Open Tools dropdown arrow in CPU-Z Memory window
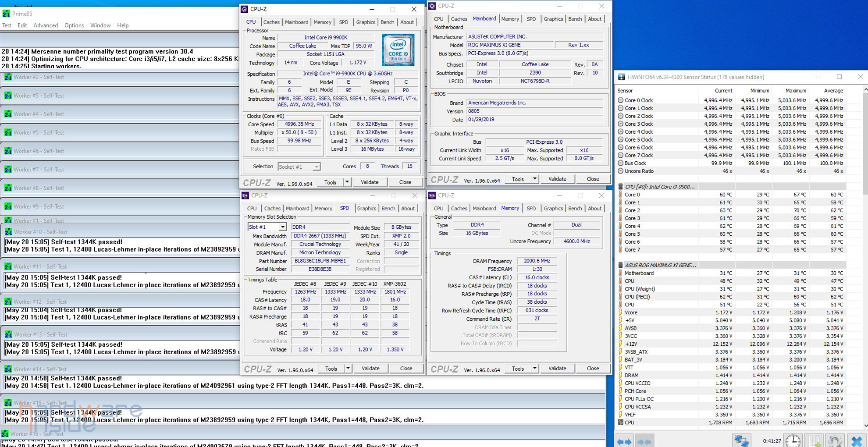868x447 pixels. pyautogui.click(x=534, y=368)
